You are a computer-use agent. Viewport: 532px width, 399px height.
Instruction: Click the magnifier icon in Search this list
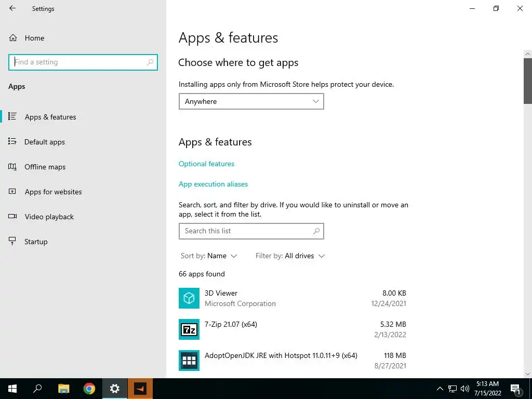pyautogui.click(x=316, y=231)
